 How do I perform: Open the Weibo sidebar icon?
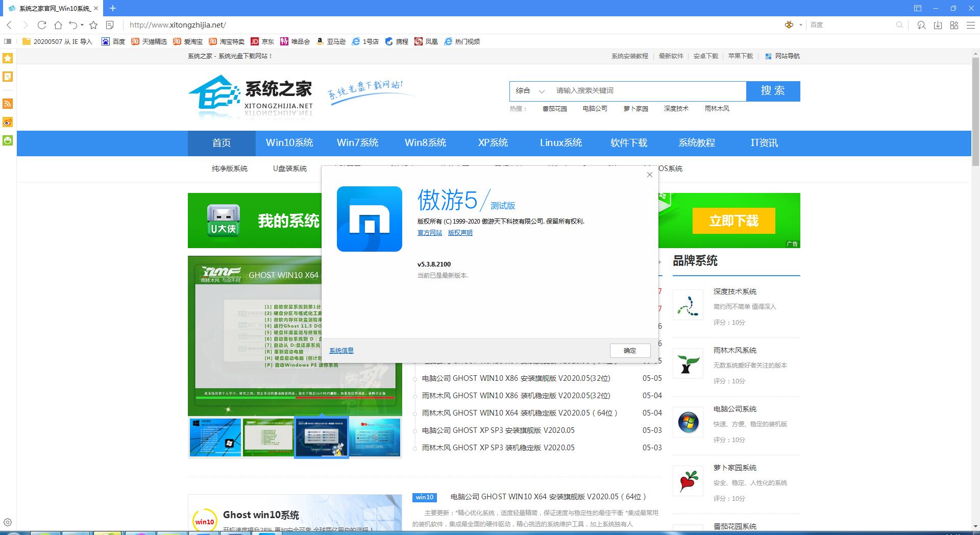pos(8,122)
